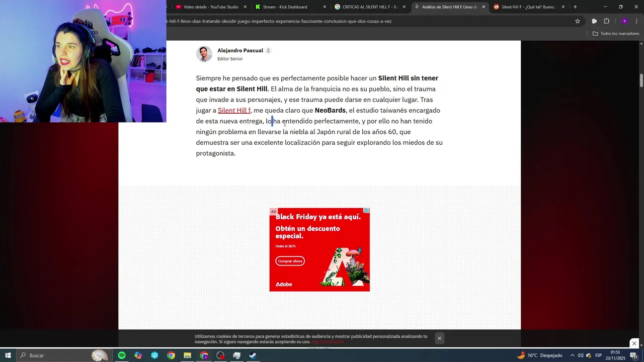Image resolution: width=644 pixels, height=362 pixels.
Task: Open the taskbar app left of Steam
Action: click(x=237, y=355)
